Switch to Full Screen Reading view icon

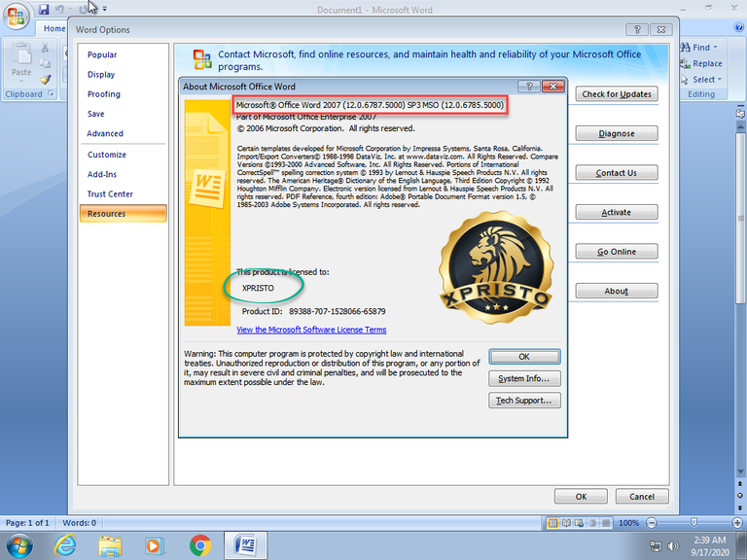pos(566,523)
